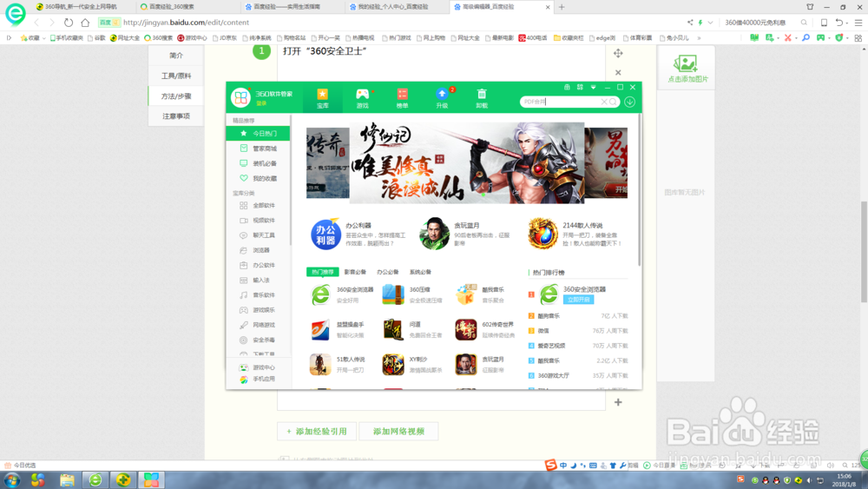The image size is (868, 489).
Task: Click 360游戏大厅 in the hot ranking list
Action: click(553, 375)
